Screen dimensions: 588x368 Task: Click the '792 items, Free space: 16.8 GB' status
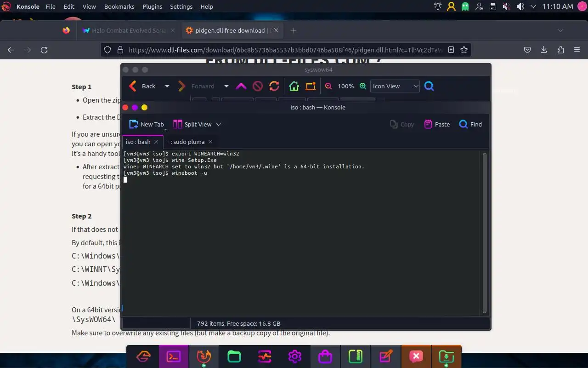pos(238,323)
